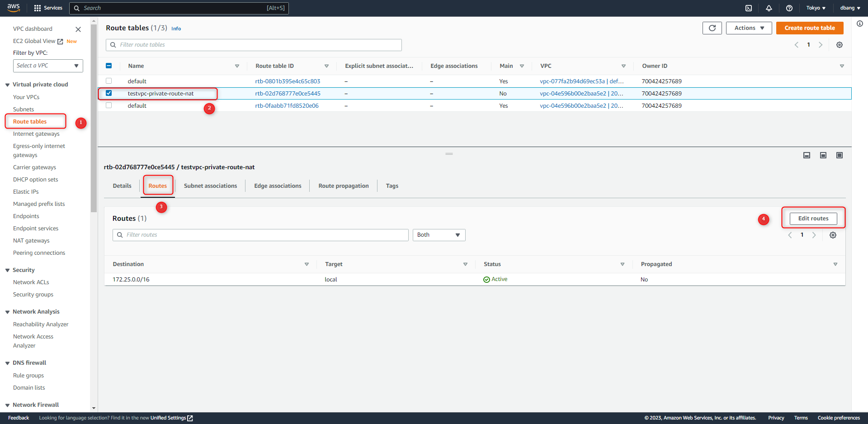The image size is (868, 424).
Task: Select the rtb-0faabb71fd8520e06 row checkbox
Action: pyautogui.click(x=108, y=105)
